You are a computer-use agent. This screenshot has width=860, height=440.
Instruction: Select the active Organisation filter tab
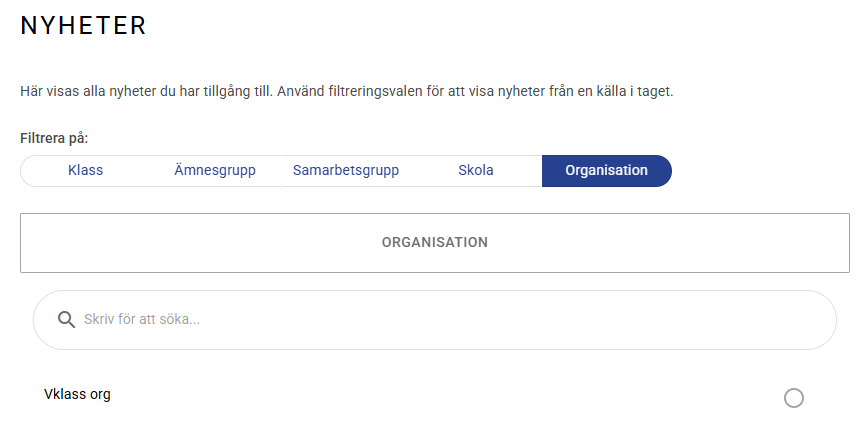click(607, 171)
